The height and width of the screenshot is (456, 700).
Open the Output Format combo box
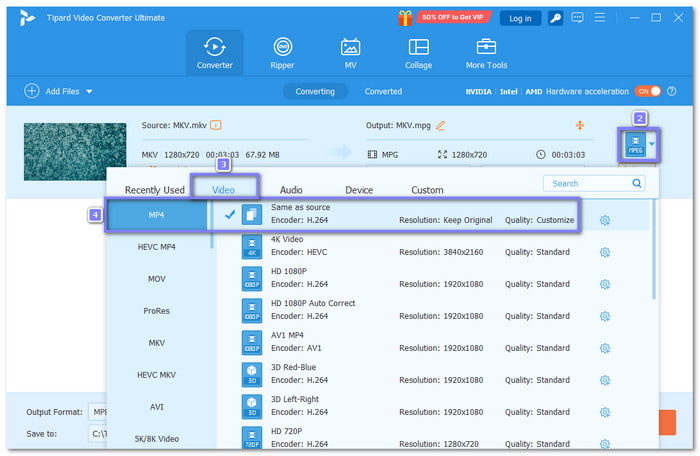[x=98, y=412]
